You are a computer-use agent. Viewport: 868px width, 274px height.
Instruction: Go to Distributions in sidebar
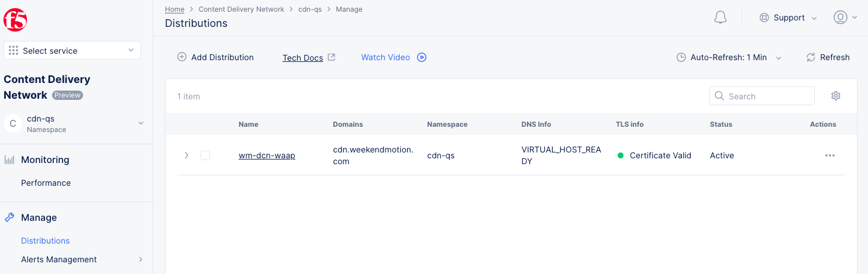pyautogui.click(x=45, y=241)
